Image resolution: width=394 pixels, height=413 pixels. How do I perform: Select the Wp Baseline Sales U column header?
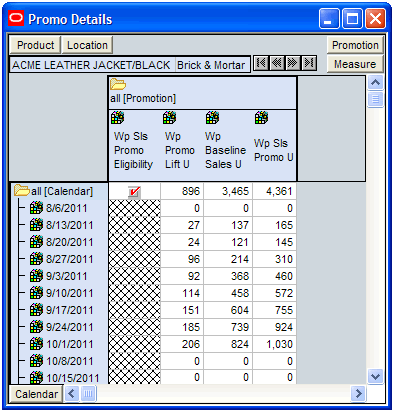[x=225, y=150]
